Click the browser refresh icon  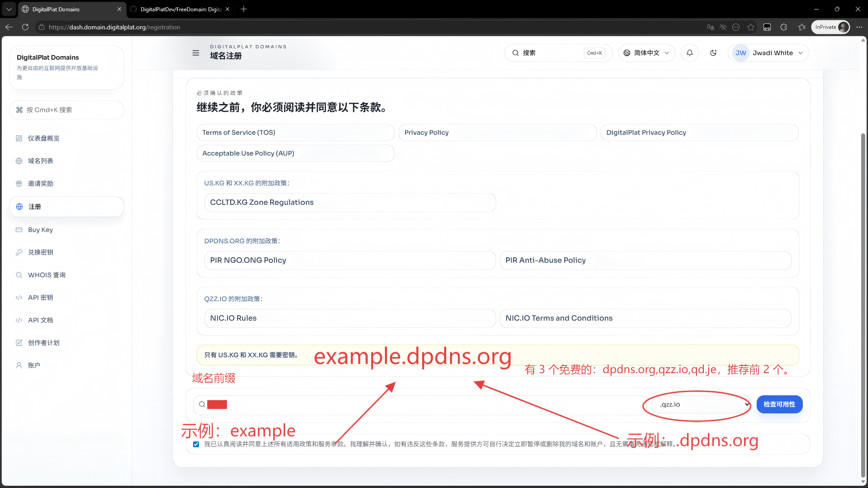(25, 27)
